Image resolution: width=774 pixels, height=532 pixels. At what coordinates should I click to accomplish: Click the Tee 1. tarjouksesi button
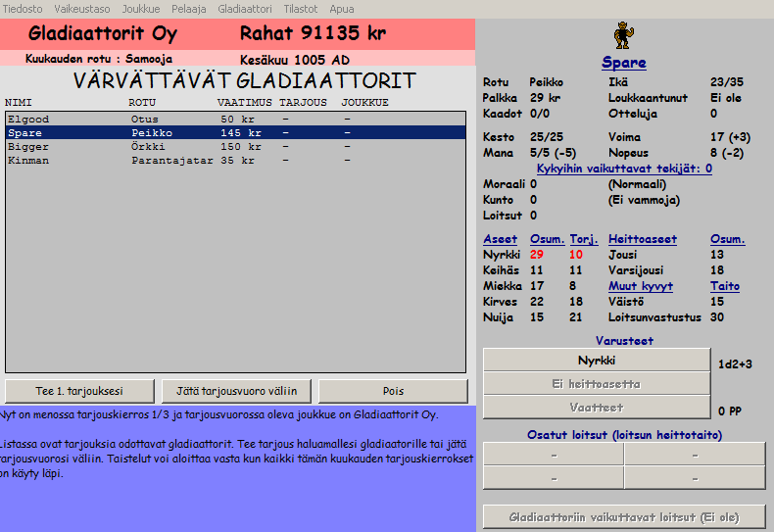pyautogui.click(x=79, y=391)
